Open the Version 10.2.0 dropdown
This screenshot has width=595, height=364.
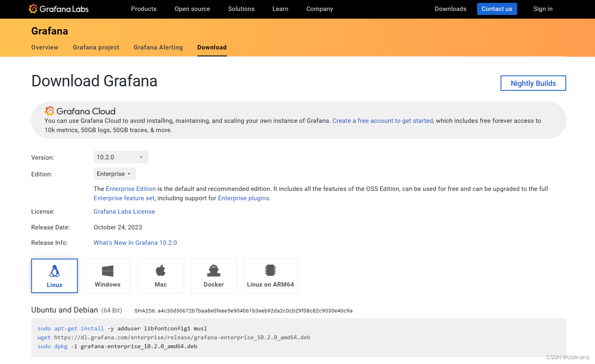click(121, 157)
